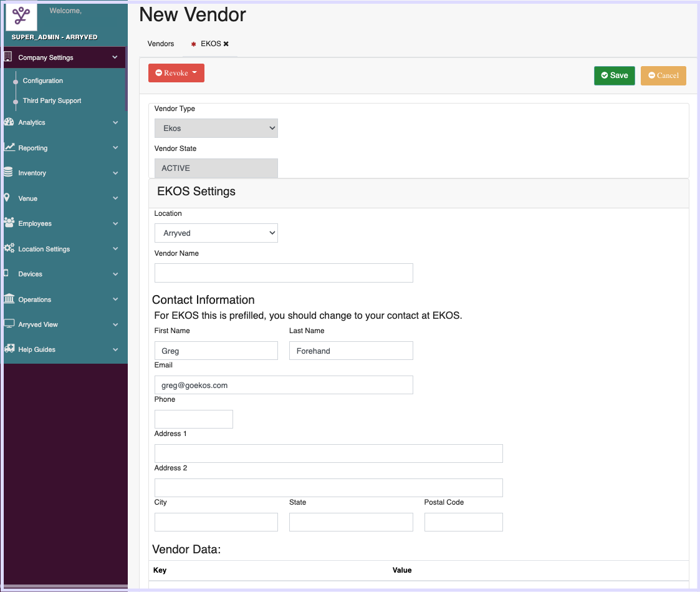The image size is (700, 592).
Task: Click the red asterisk on EKOS tab
Action: tap(193, 44)
